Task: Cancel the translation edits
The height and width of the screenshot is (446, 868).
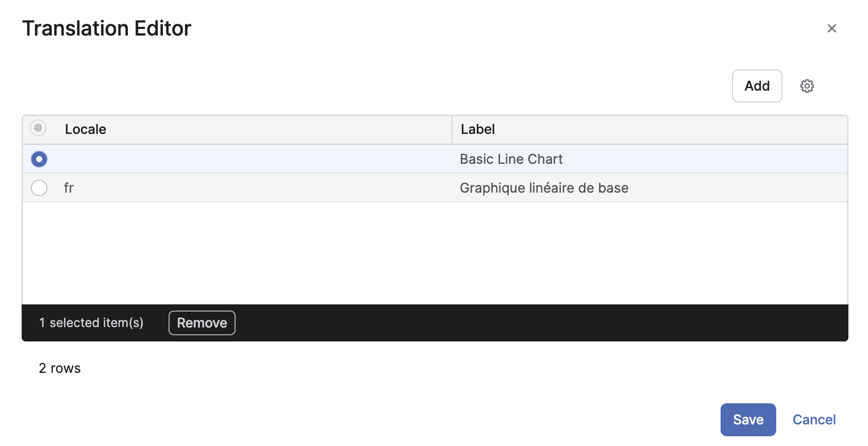Action: click(x=814, y=420)
